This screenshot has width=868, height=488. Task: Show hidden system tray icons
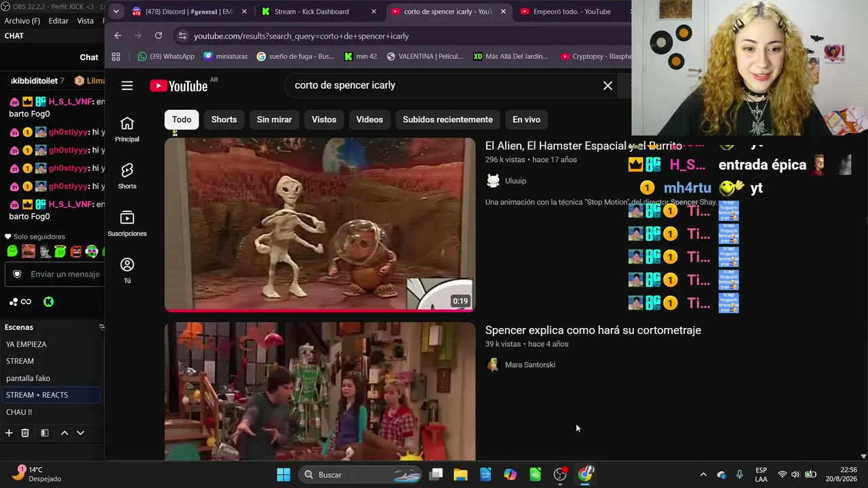703,474
